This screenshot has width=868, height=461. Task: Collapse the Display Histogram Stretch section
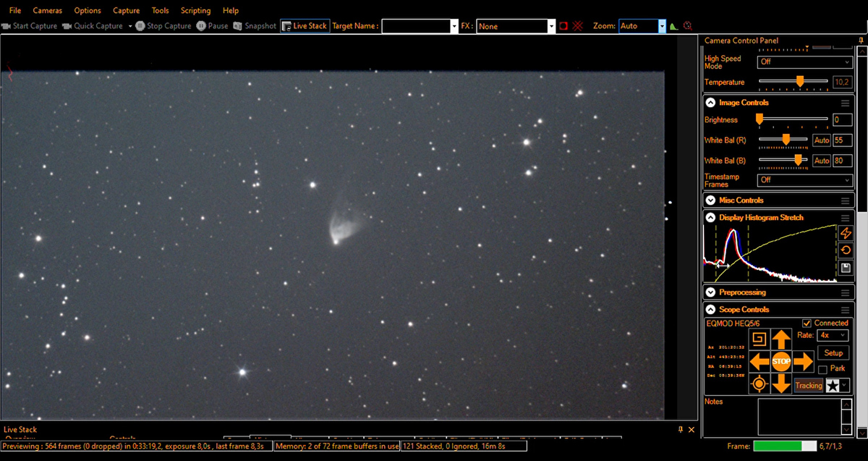(710, 218)
